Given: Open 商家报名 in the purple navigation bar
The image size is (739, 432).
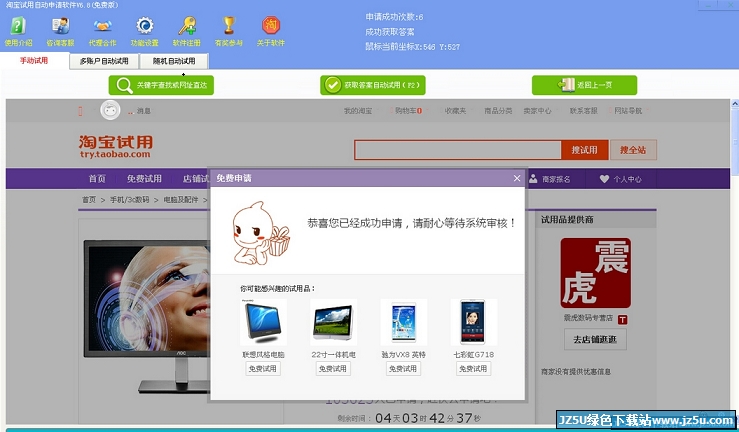Looking at the screenshot, I should tap(550, 179).
